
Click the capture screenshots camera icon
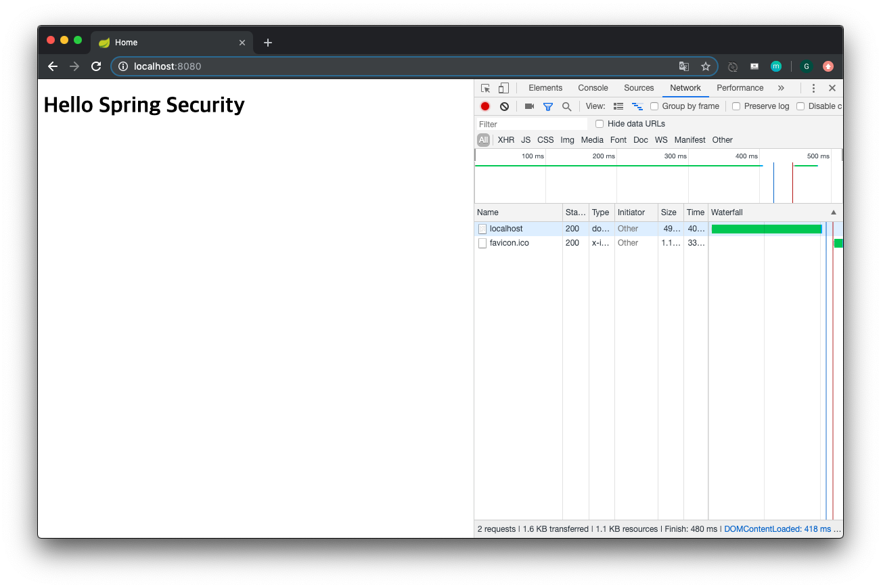(x=529, y=106)
